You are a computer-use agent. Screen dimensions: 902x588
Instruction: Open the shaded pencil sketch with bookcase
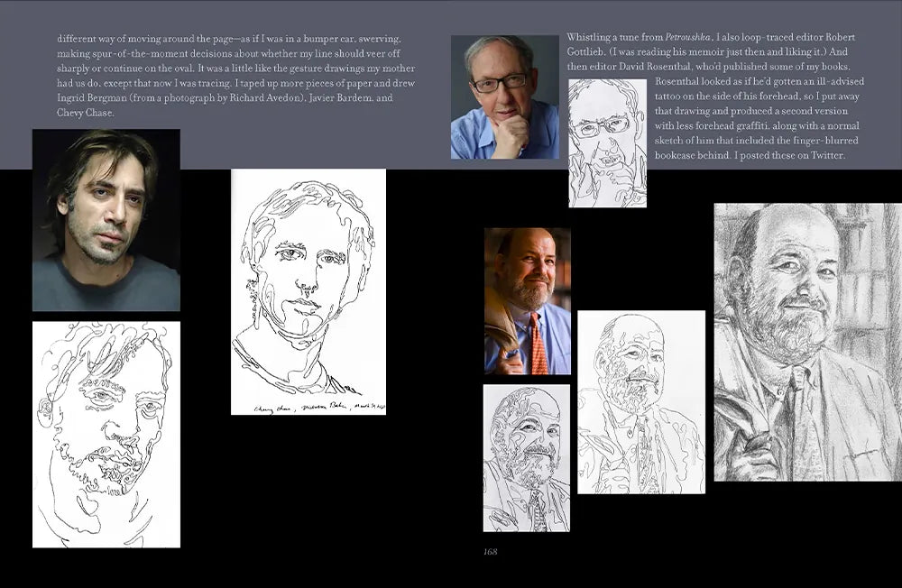coord(807,342)
